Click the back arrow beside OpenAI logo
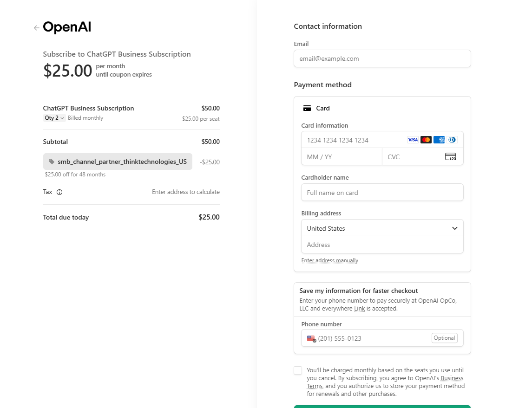The height and width of the screenshot is (408, 532). tap(37, 28)
